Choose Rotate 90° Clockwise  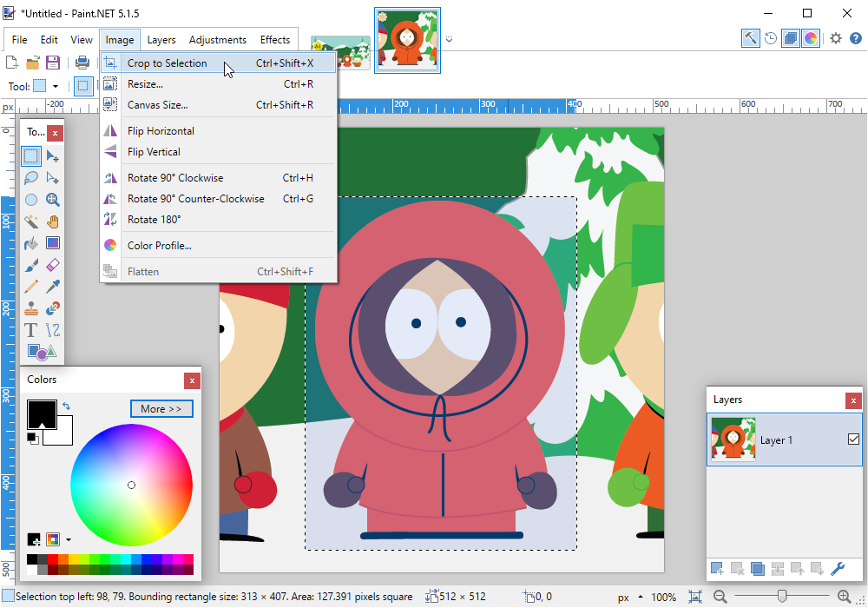click(218, 178)
